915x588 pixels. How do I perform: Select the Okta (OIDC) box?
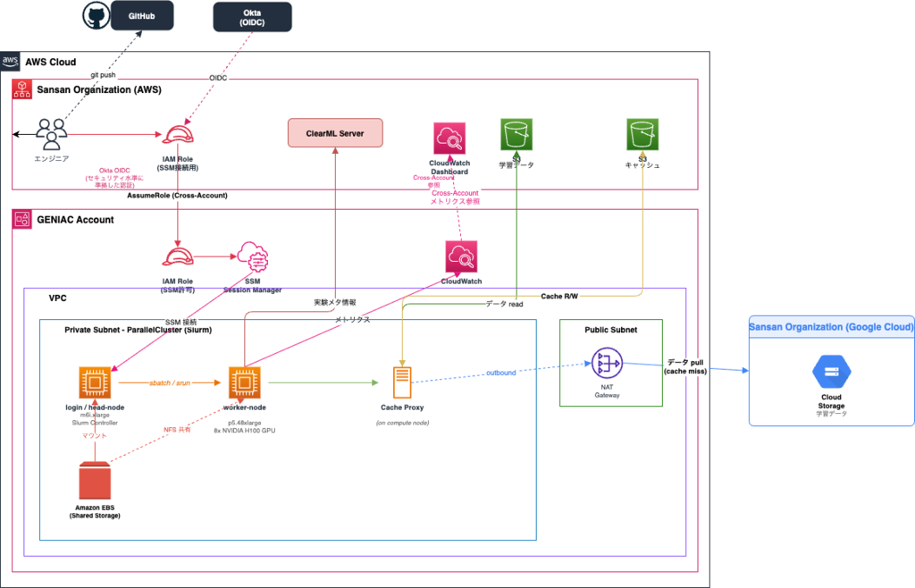point(252,17)
